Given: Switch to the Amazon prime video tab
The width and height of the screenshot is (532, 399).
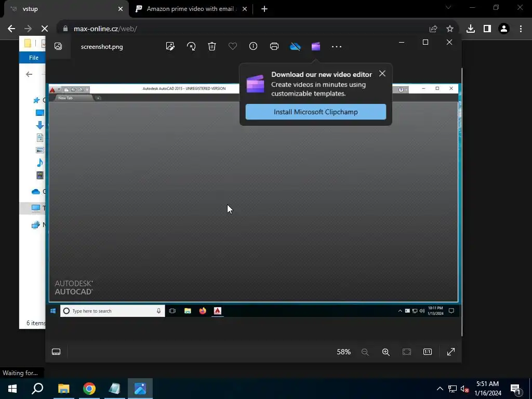Looking at the screenshot, I should [187, 9].
